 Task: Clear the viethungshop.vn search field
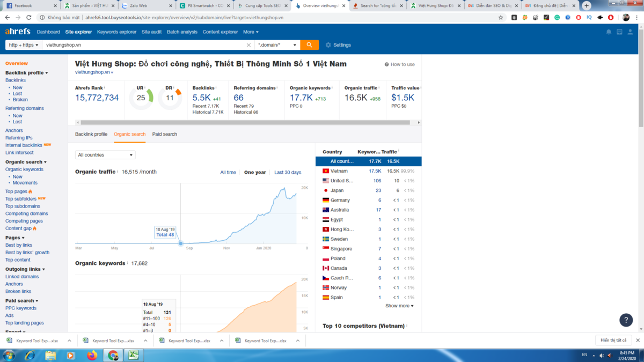click(x=248, y=45)
